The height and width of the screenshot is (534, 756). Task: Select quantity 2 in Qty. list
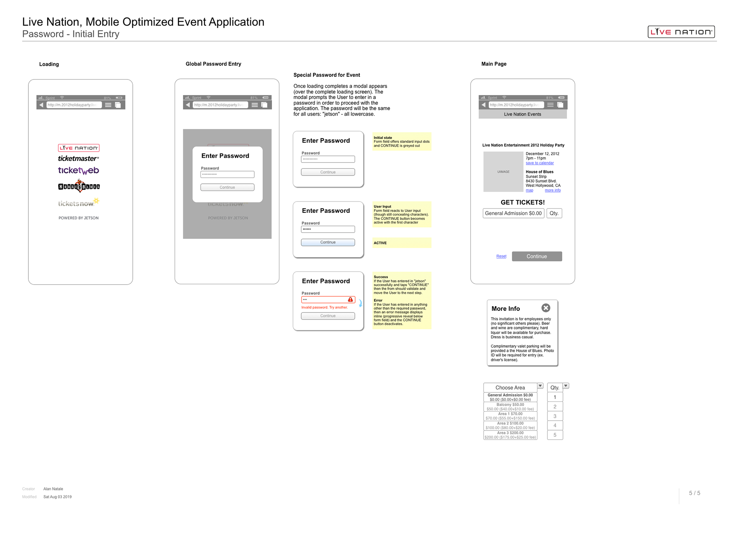(x=555, y=407)
